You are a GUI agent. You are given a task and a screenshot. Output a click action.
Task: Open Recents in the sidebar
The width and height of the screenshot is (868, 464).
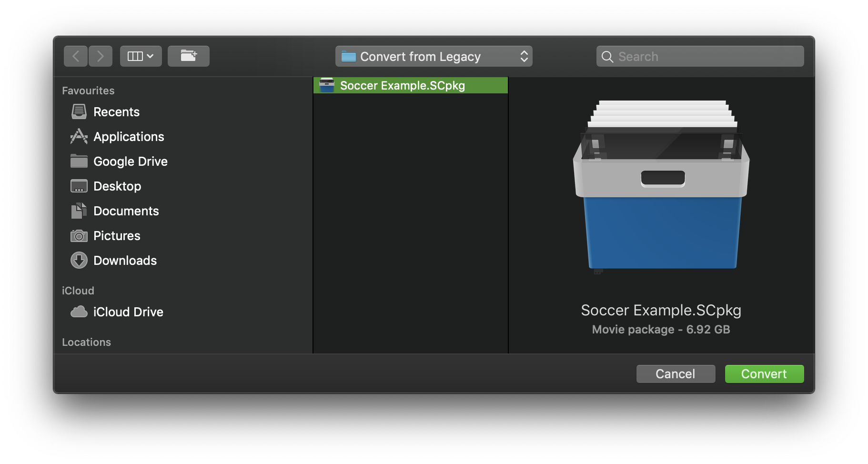click(116, 111)
